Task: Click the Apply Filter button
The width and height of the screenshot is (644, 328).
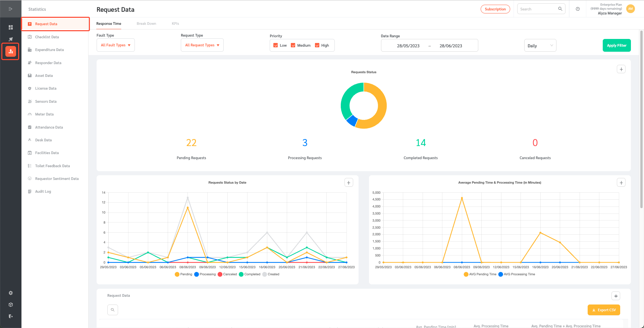Action: coord(616,45)
